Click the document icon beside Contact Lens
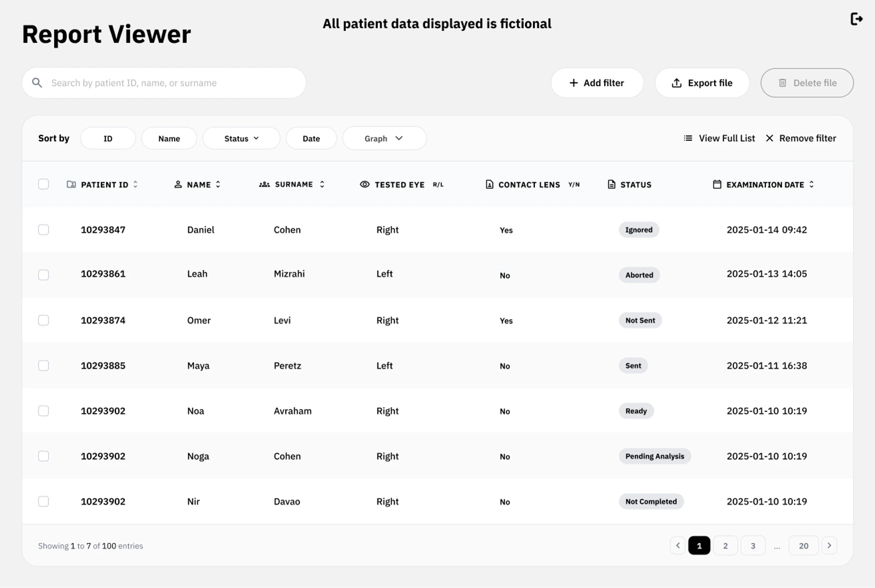 click(489, 184)
